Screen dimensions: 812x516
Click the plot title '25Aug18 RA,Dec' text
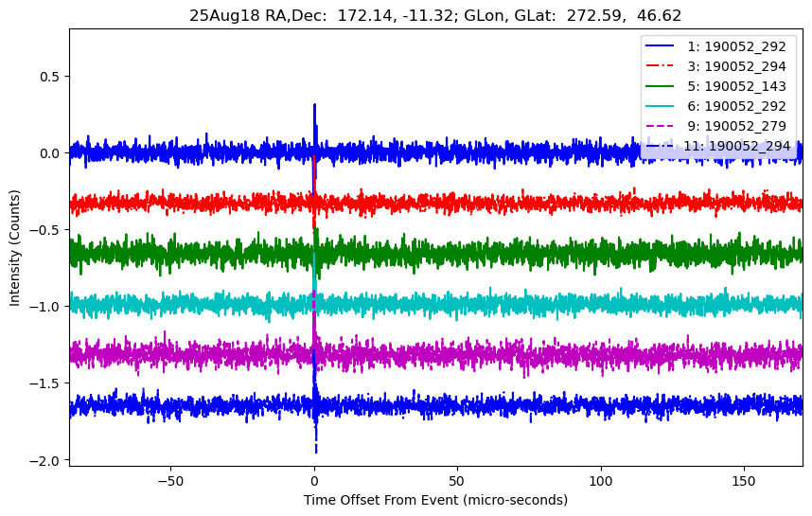click(260, 15)
